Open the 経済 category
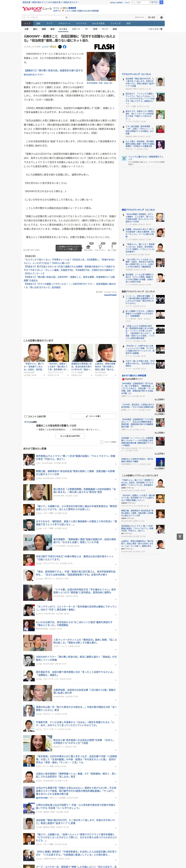Screen dimensions: 186x868 tap(52, 29)
